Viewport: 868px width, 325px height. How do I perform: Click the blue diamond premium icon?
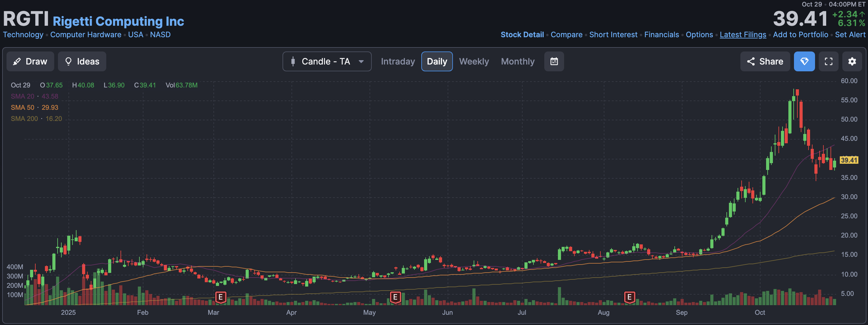coord(804,61)
